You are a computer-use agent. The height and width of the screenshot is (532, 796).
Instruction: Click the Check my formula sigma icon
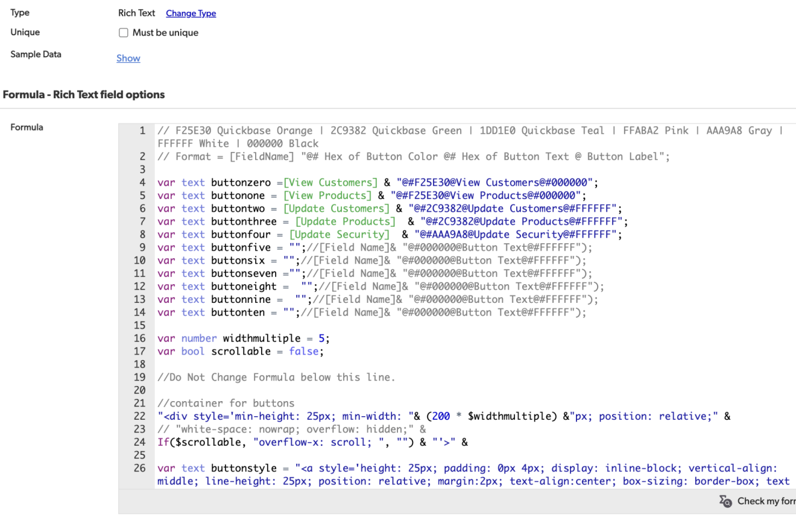click(x=726, y=501)
